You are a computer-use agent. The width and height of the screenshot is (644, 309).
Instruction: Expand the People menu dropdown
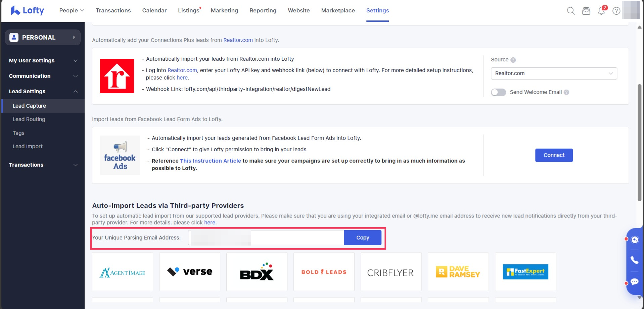coord(72,10)
